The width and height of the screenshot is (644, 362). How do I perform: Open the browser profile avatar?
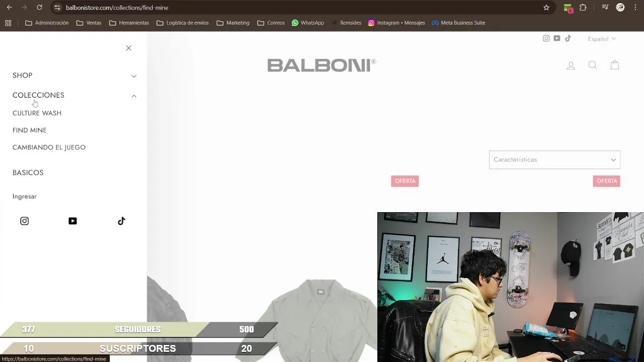[620, 8]
